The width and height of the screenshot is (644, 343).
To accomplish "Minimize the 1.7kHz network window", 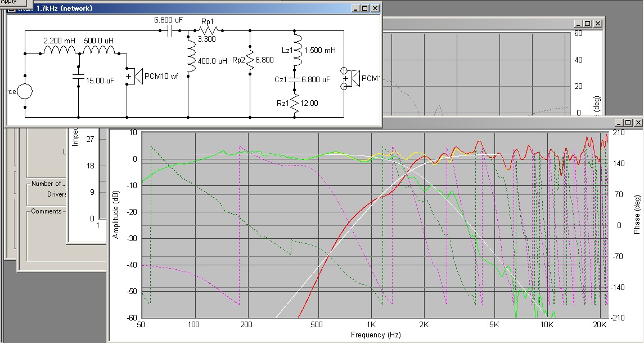I will [355, 8].
